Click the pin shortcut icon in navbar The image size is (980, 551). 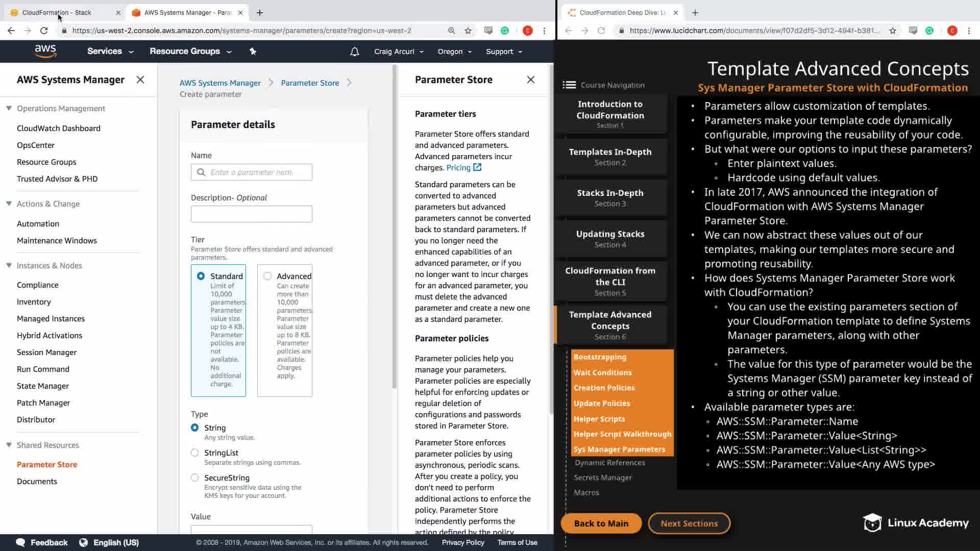tap(253, 51)
